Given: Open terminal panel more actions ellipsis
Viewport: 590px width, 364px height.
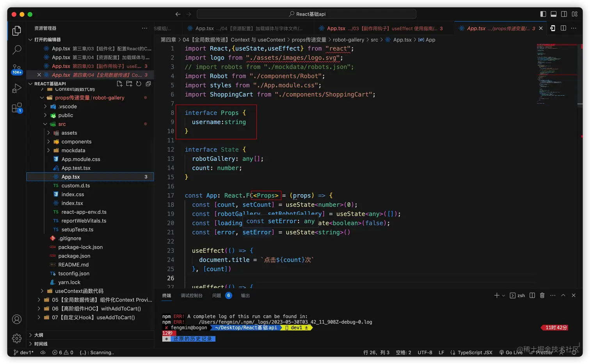Looking at the screenshot, I should point(553,295).
